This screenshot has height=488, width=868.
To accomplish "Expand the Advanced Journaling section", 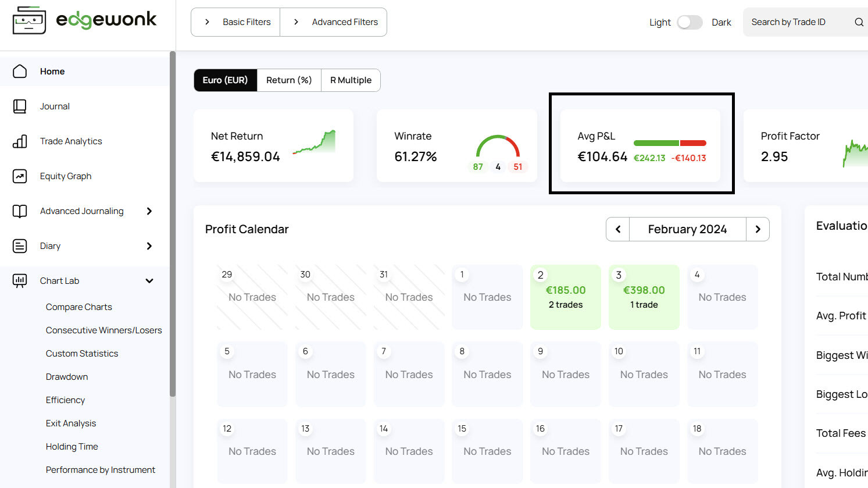I will [150, 211].
